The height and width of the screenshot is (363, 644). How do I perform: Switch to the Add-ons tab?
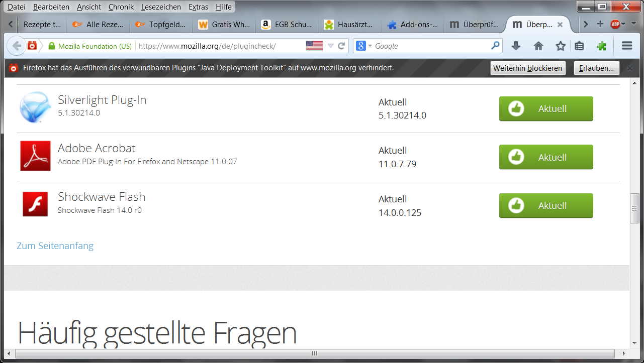413,24
